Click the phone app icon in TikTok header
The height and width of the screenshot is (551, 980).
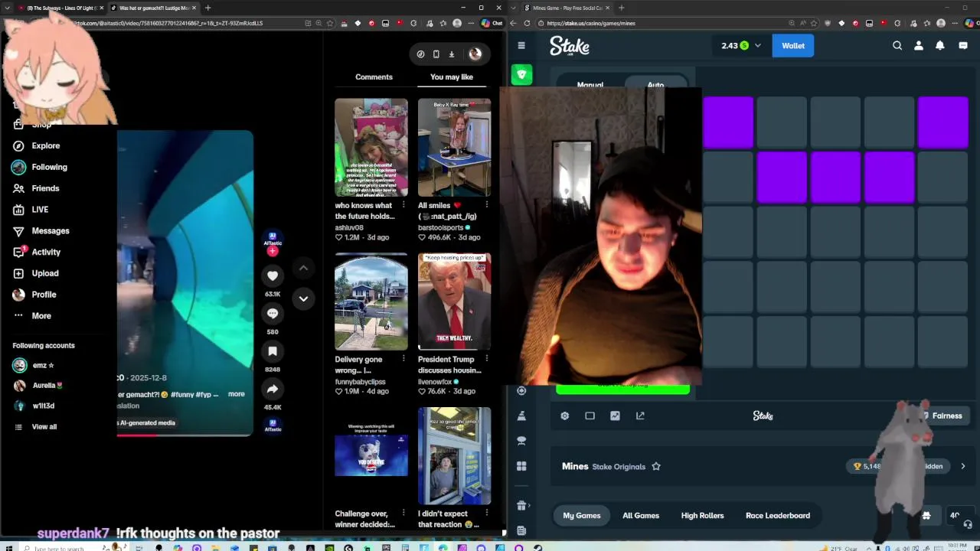pyautogui.click(x=436, y=54)
